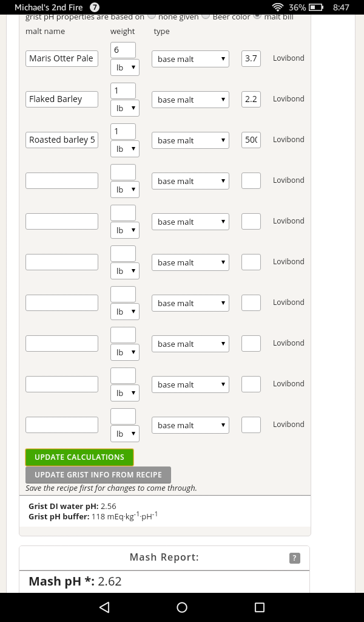Tap the Wi-Fi status icon
This screenshot has height=622, width=364.
point(278,7)
